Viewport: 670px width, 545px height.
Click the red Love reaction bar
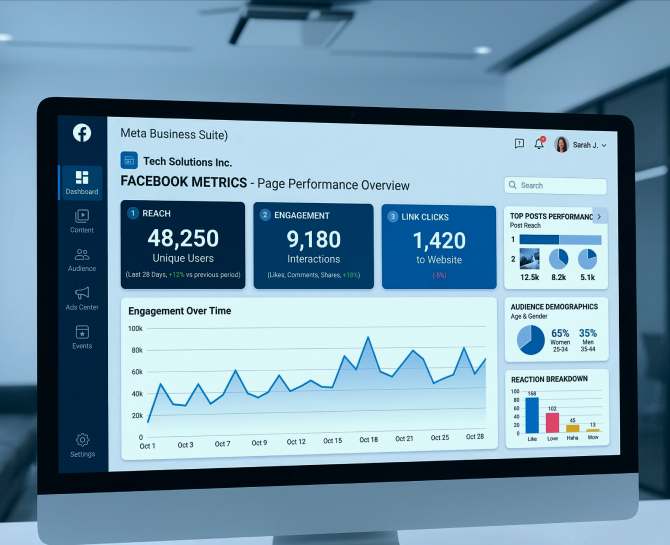(552, 423)
